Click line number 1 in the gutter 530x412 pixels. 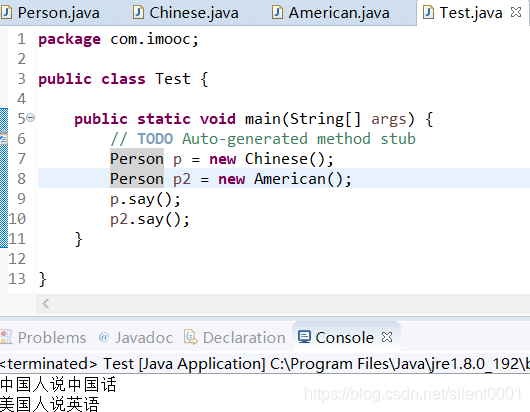click(21, 39)
